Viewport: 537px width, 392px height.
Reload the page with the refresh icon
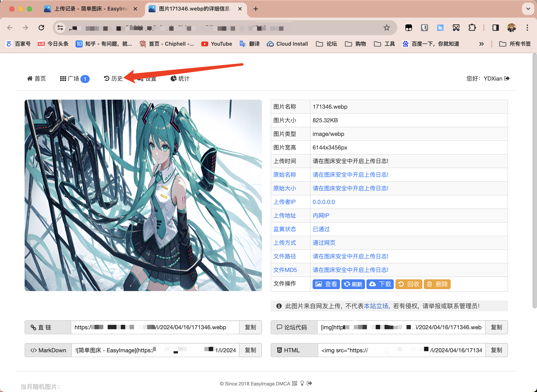pos(41,28)
